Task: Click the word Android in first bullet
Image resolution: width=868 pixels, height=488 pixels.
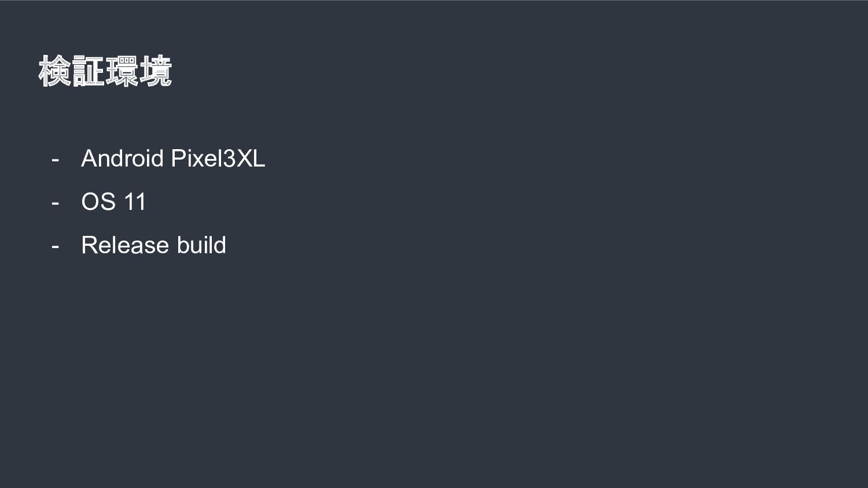Action: pos(123,158)
